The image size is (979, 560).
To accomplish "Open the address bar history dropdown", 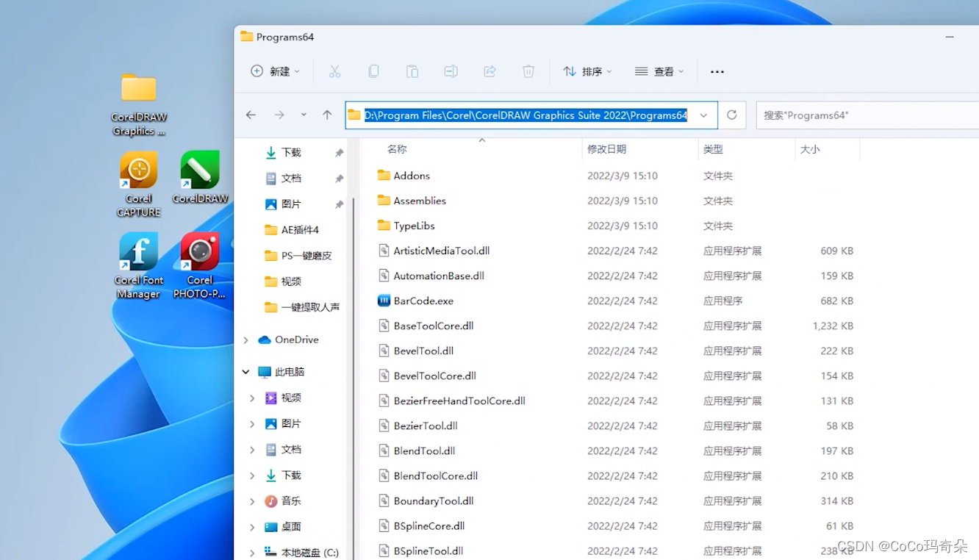I will pyautogui.click(x=703, y=115).
